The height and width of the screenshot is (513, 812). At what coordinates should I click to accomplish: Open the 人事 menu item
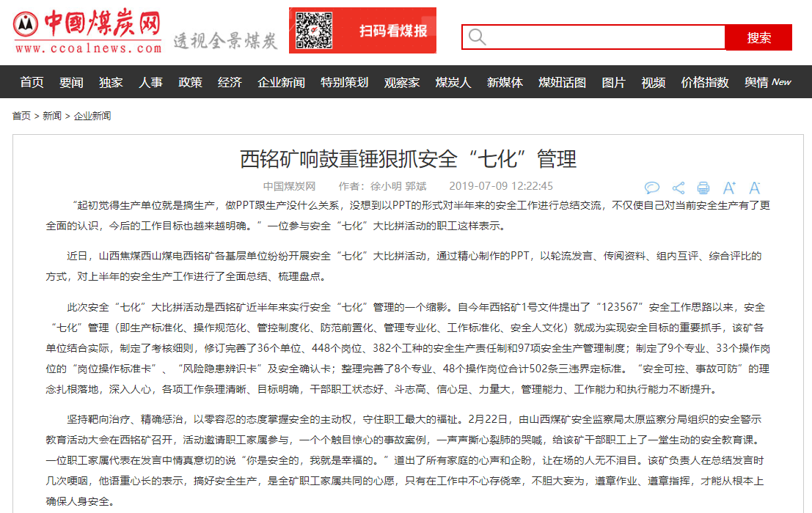[150, 82]
